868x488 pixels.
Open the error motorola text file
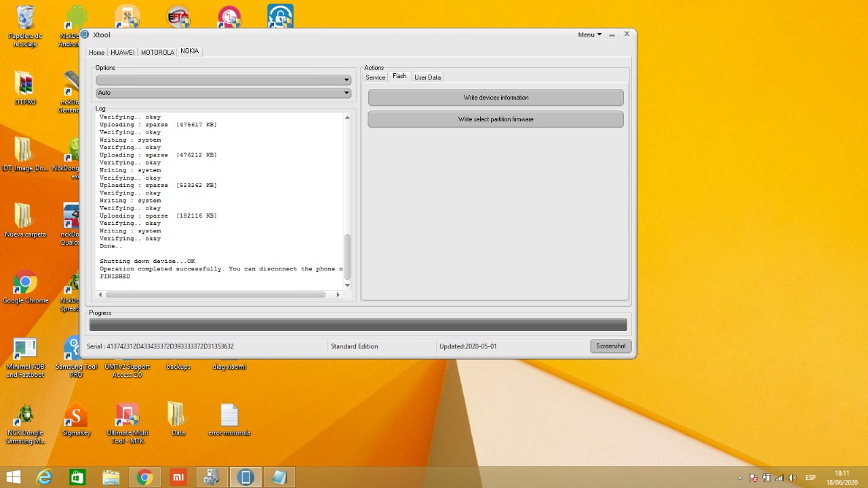229,420
